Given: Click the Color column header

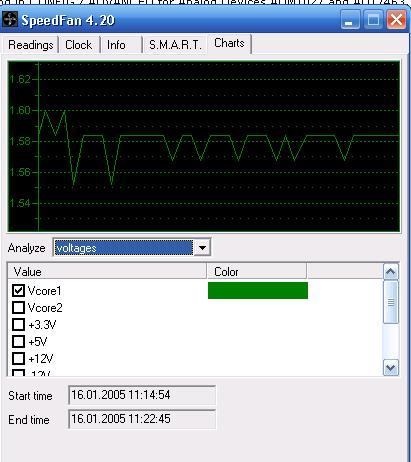Looking at the screenshot, I should click(256, 271).
